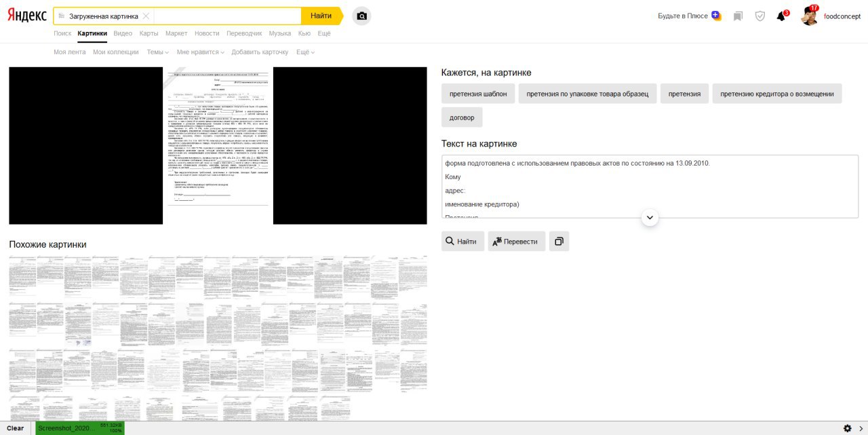
Task: Open the Переводчик tab
Action: click(244, 33)
